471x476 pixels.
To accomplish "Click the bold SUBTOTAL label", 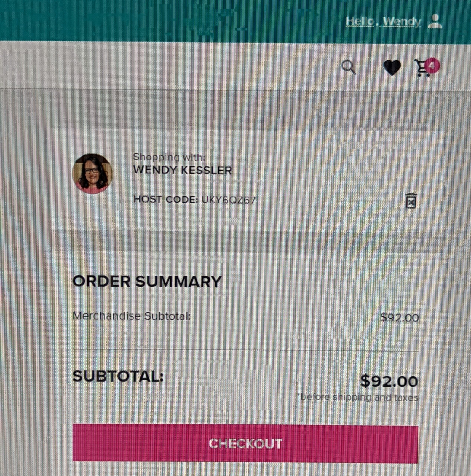I will (118, 376).
